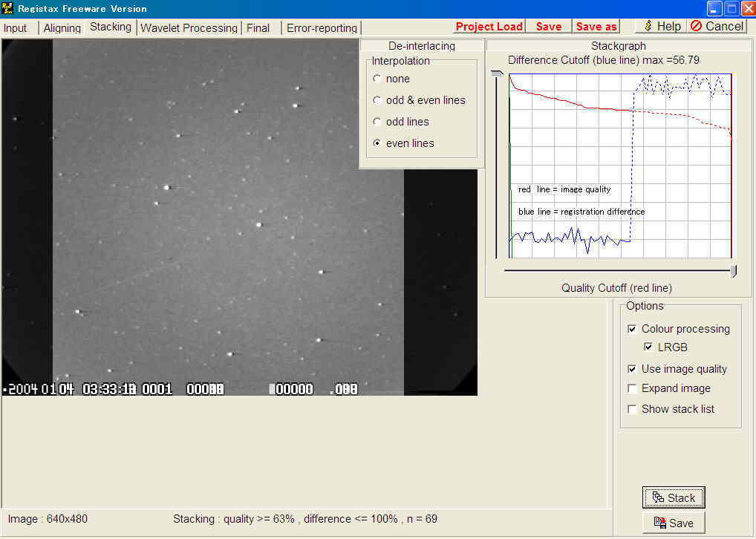Select the 'none' interpolation option
Viewport: 756px width, 539px height.
click(377, 79)
